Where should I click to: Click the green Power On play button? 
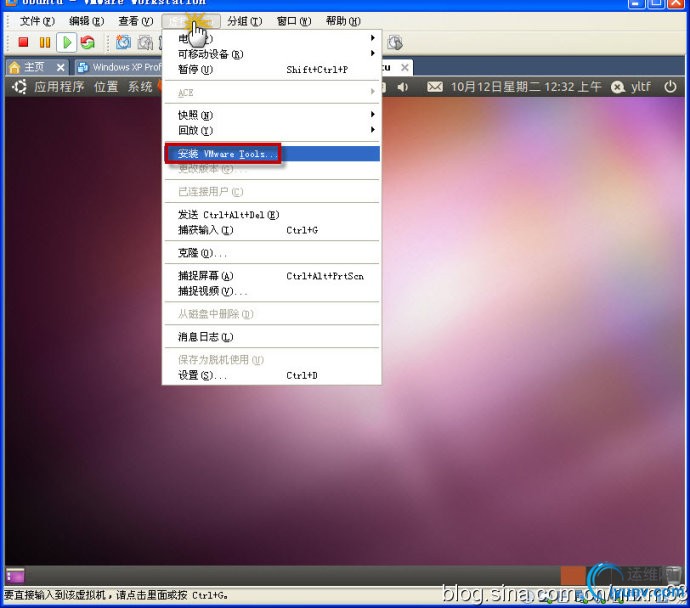(x=66, y=42)
